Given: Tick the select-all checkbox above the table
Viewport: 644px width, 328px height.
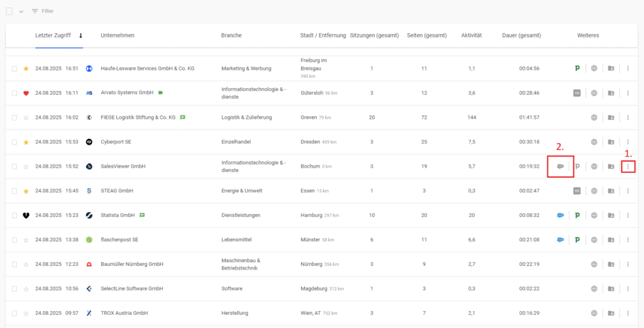Looking at the screenshot, I should tap(9, 11).
